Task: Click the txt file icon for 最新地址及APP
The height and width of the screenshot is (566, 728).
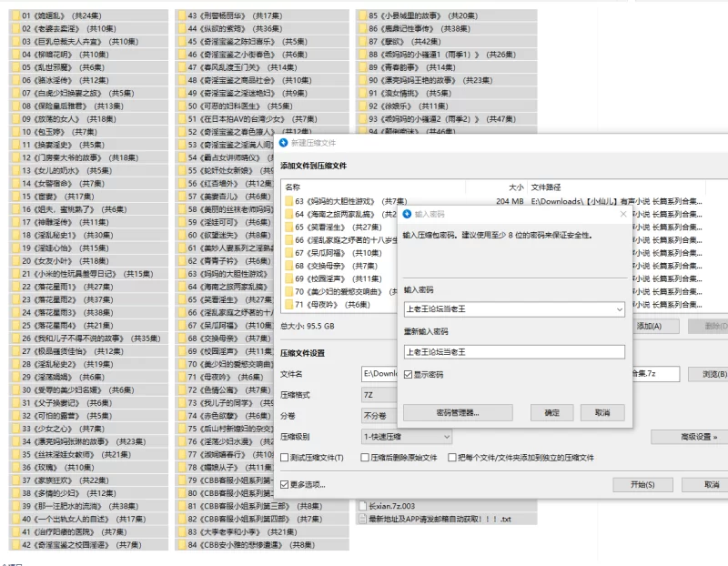Action: point(362,519)
